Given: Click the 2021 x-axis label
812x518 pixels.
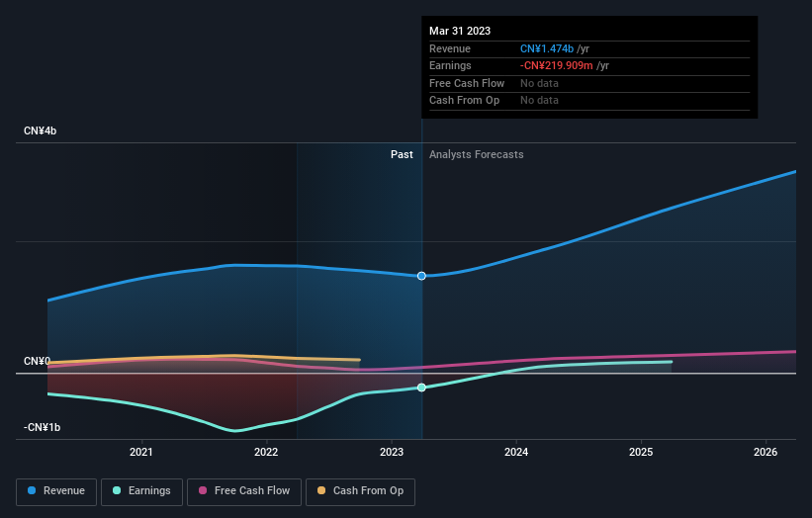Looking at the screenshot, I should pos(141,453).
